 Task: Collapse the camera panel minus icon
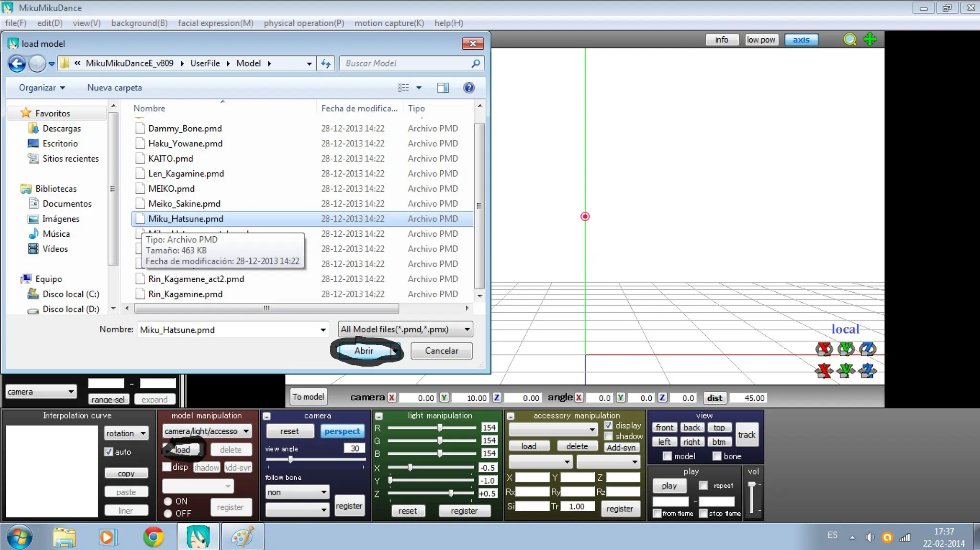click(x=267, y=416)
